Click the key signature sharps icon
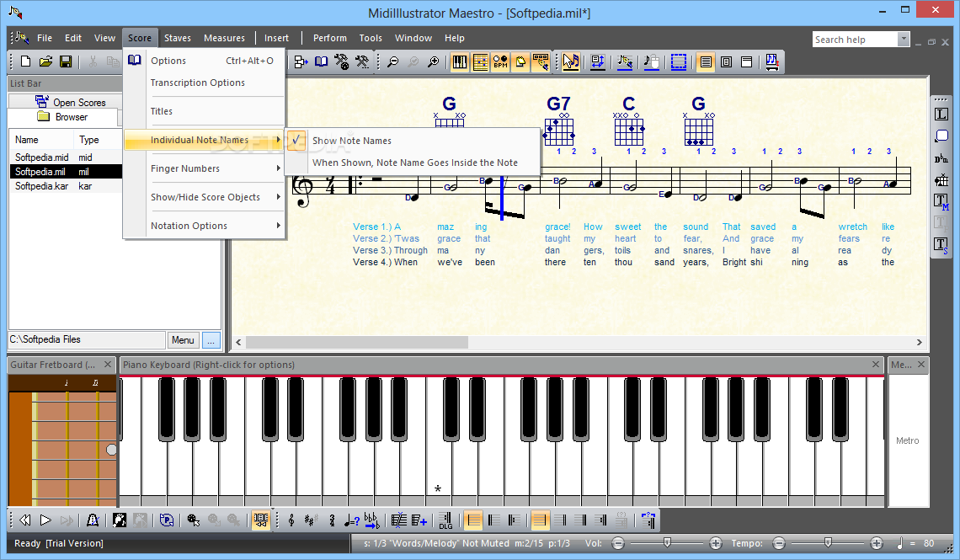960x560 pixels. [x=311, y=520]
